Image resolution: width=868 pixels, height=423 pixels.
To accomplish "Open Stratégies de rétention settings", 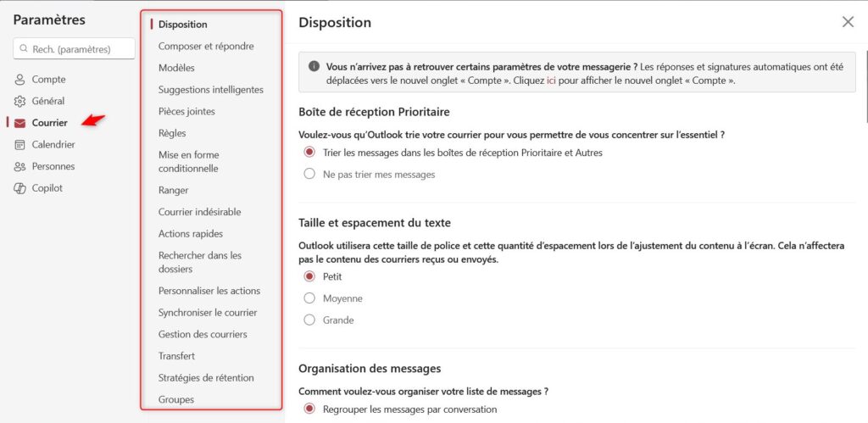I will [206, 378].
